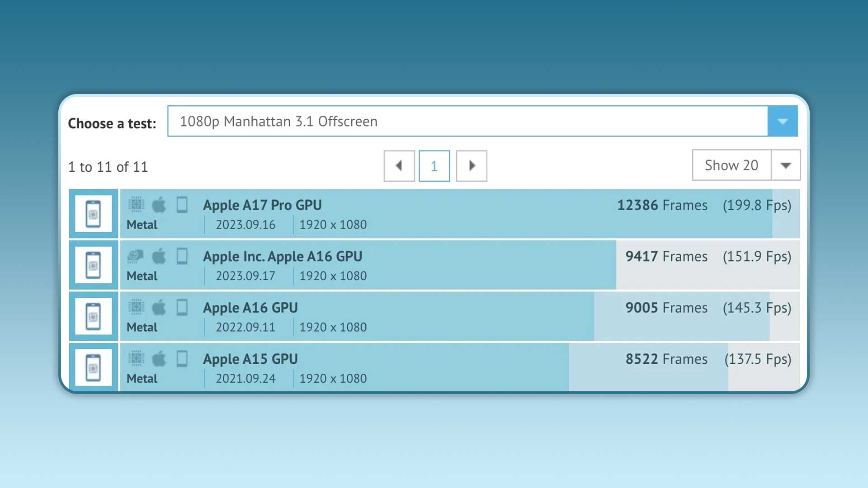Click the date 2021.09.24
This screenshot has width=868, height=488.
coord(245,379)
